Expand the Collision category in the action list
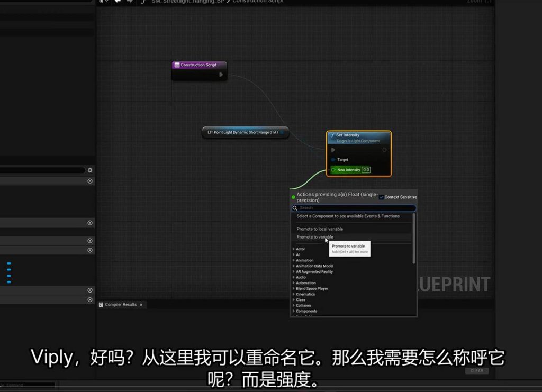The height and width of the screenshot is (392, 542). click(x=294, y=305)
